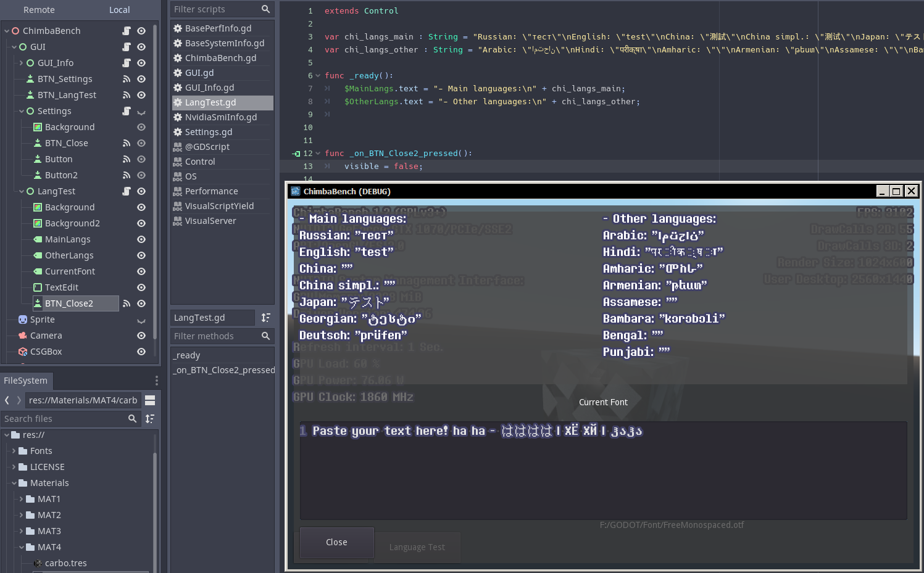Select the FileSystem dock tab
Image resolution: width=924 pixels, height=573 pixels.
pyautogui.click(x=26, y=381)
